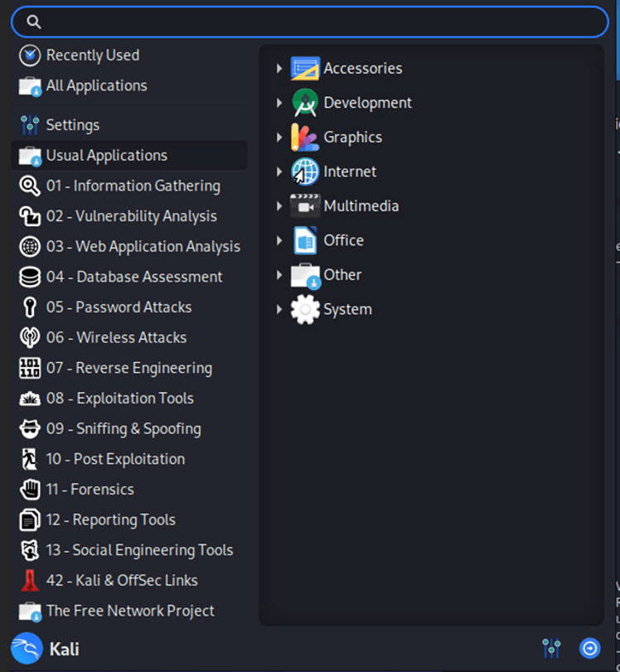Expand the Accessories submenu arrow
Screen dimensions: 620x672
pos(279,69)
